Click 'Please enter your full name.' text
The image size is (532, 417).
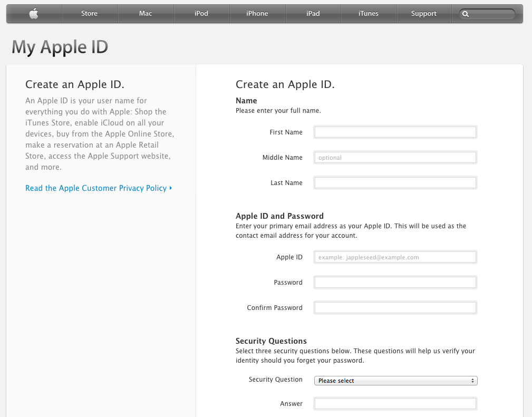tap(278, 111)
